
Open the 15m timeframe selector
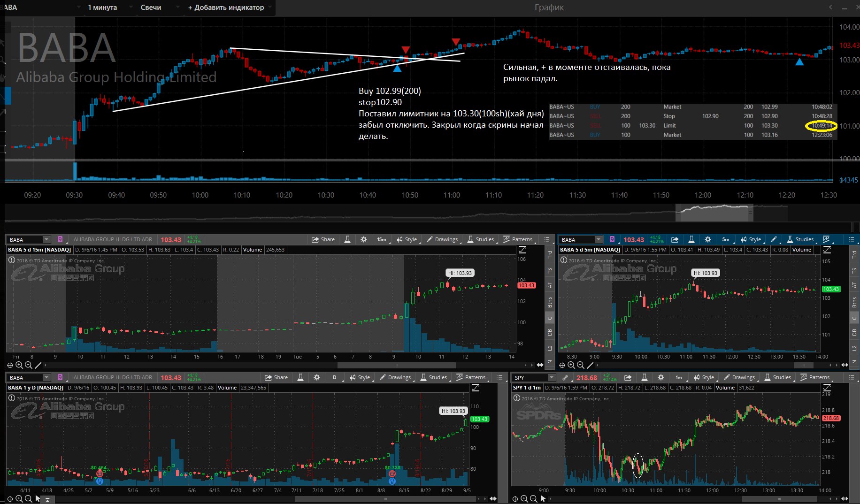pos(382,239)
